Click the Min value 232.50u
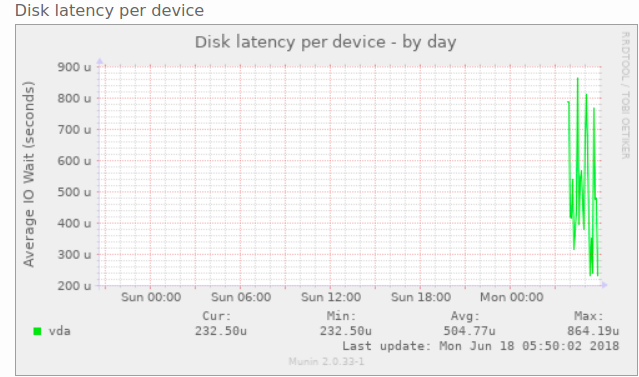639x377 pixels. (x=345, y=331)
